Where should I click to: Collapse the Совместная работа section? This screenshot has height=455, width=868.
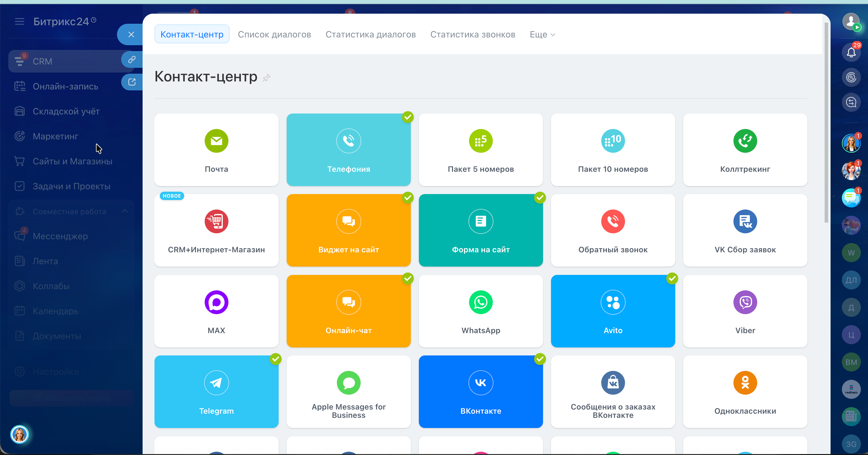point(125,211)
